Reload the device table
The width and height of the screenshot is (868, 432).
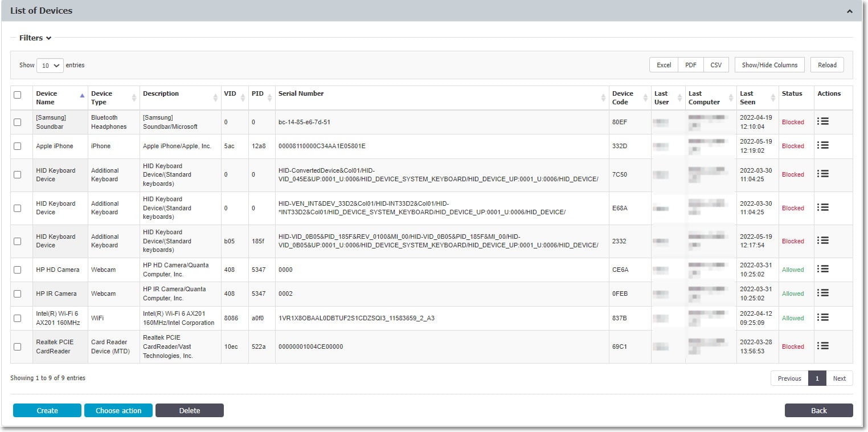coord(827,65)
